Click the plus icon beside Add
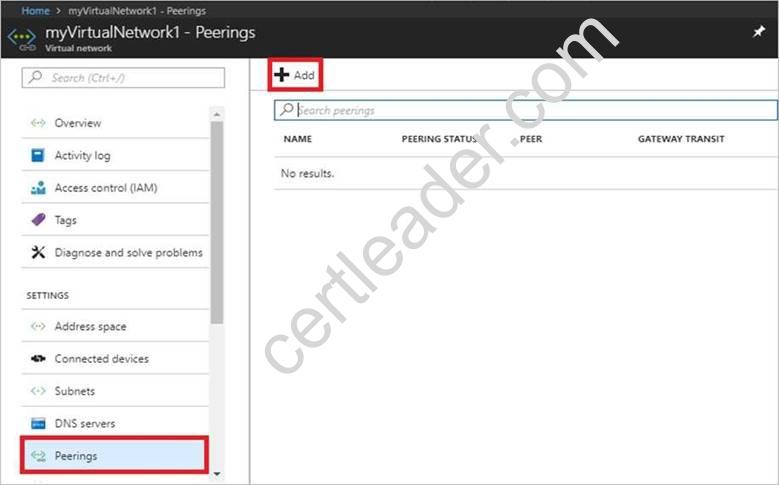Screen dimensions: 779x485 [x=281, y=75]
